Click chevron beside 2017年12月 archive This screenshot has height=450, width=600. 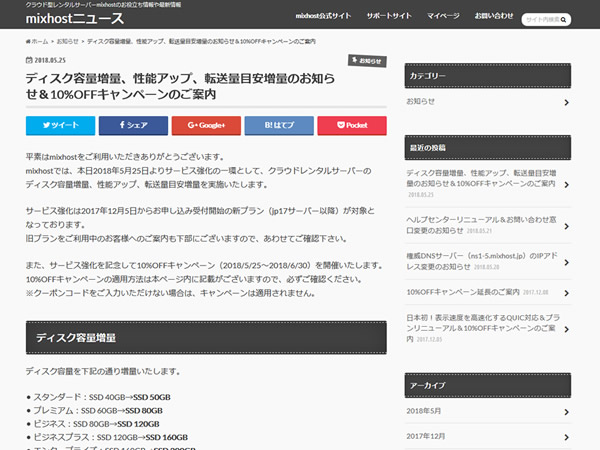click(x=566, y=437)
